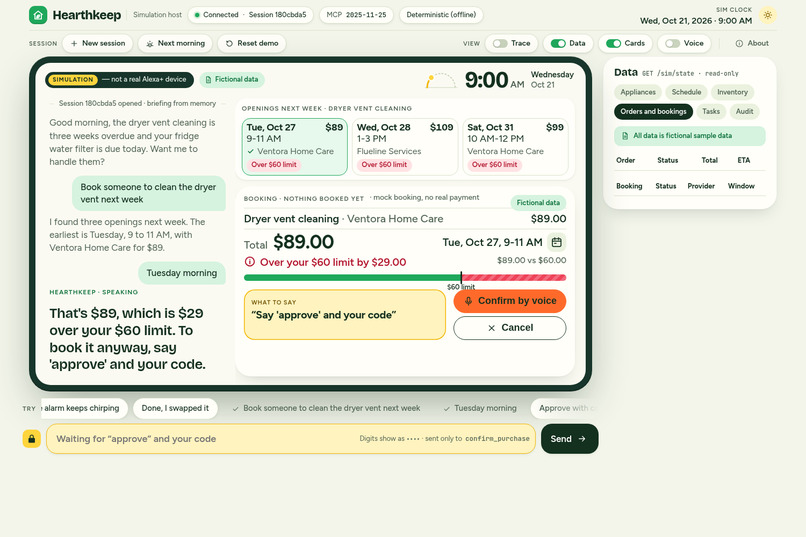This screenshot has width=806, height=537.
Task: Enable the Voice view switch
Action: coord(672,44)
